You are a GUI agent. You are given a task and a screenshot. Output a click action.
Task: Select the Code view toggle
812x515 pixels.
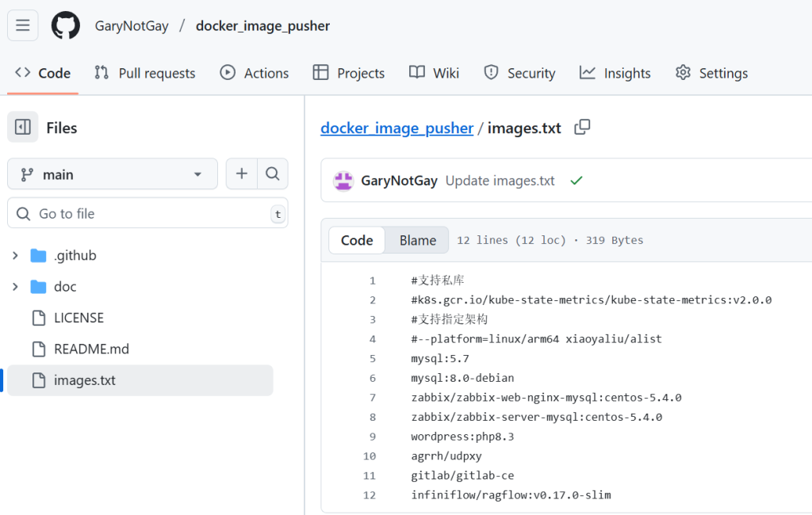(357, 240)
